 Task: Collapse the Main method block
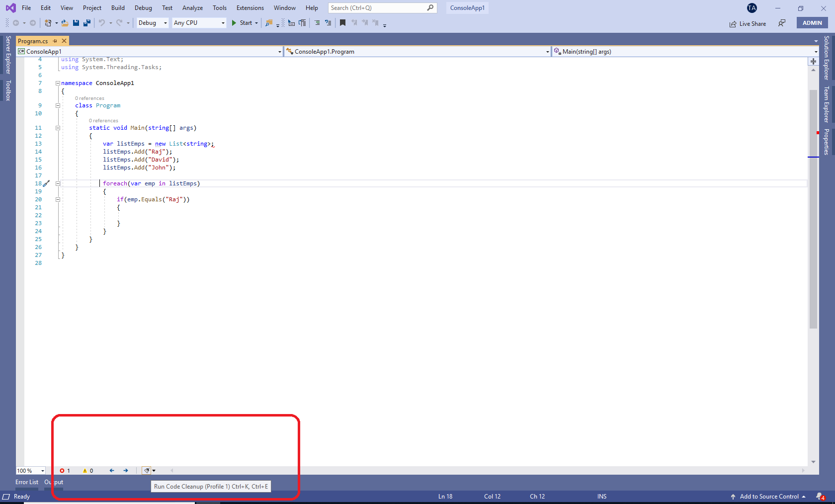click(58, 128)
